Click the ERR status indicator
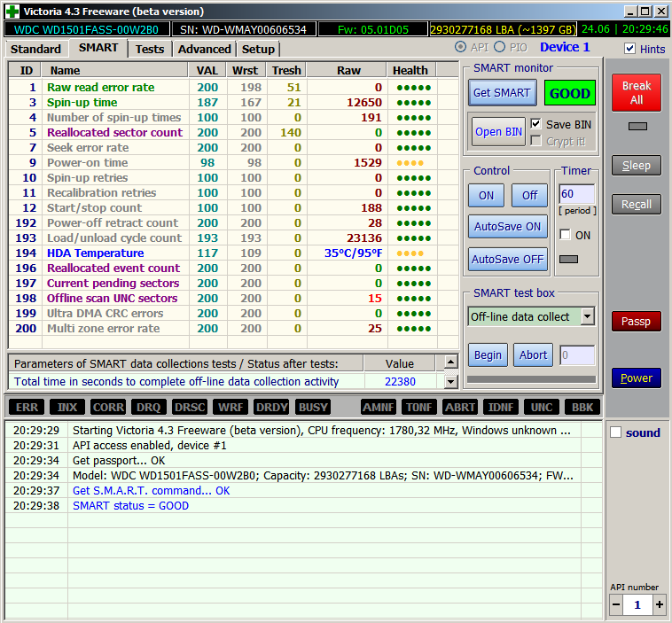This screenshot has width=672, height=623. point(27,407)
